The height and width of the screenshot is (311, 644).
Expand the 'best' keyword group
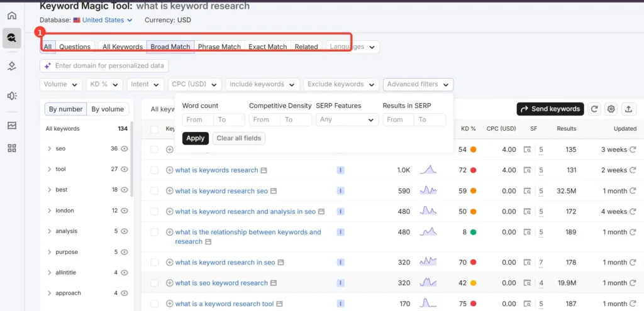[x=49, y=190]
